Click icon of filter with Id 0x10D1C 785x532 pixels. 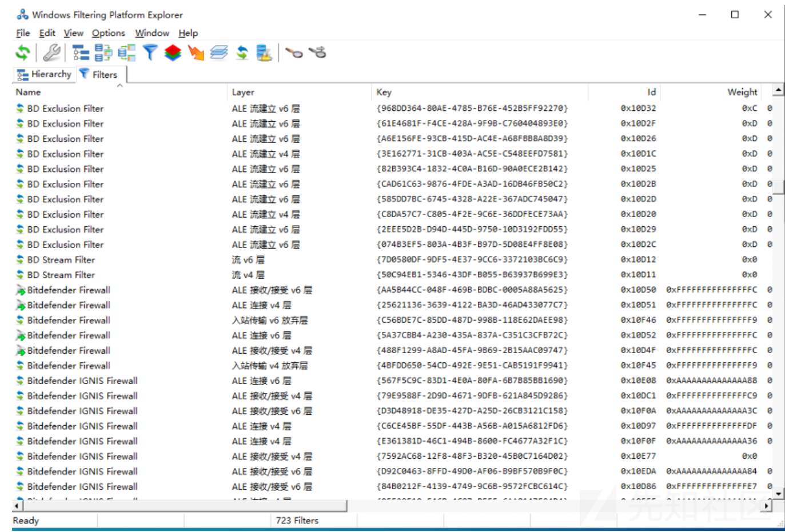(20, 154)
